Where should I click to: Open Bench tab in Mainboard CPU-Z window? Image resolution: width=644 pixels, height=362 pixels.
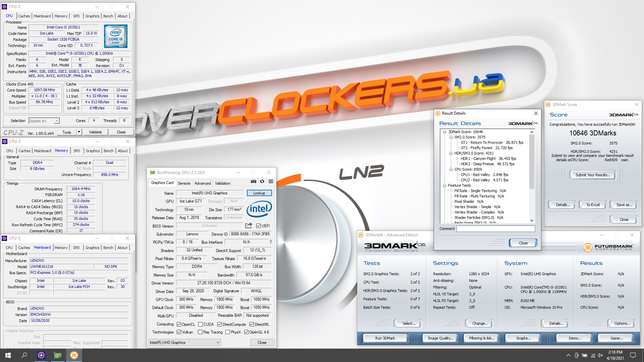[x=108, y=248]
